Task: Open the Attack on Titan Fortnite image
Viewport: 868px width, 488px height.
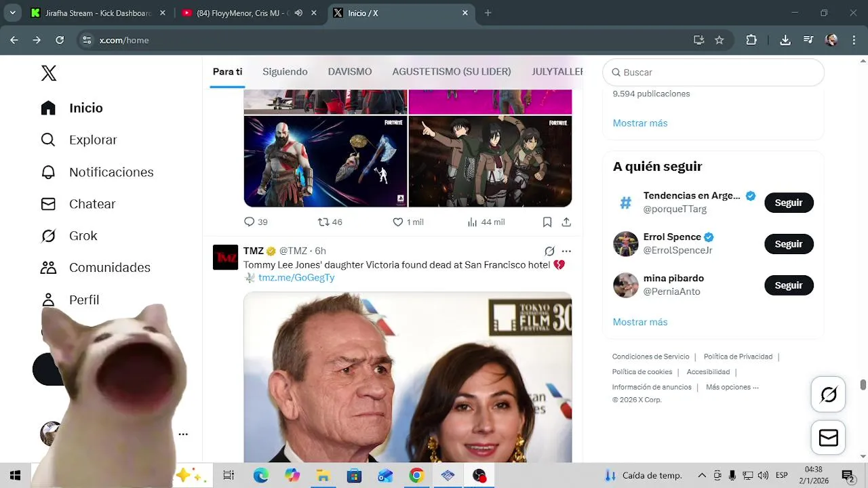Action: click(x=490, y=161)
